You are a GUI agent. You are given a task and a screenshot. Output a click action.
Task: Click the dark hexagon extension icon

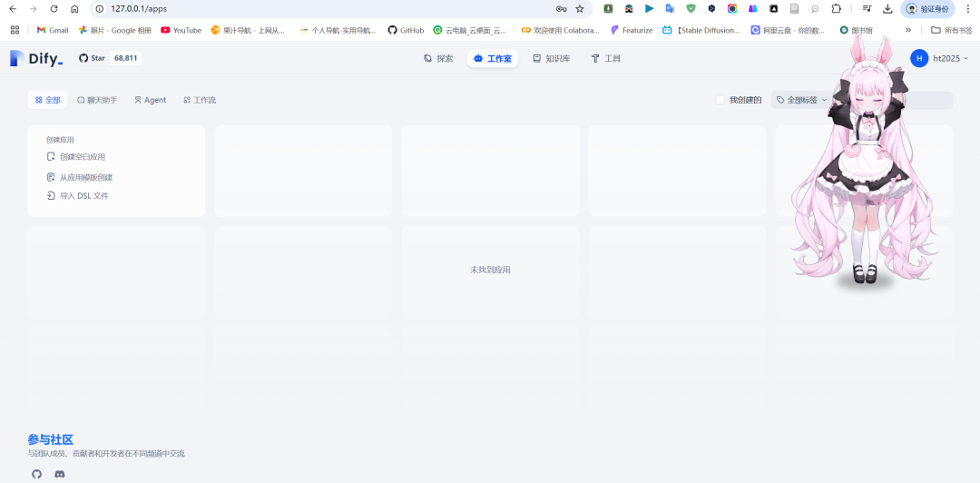[711, 9]
